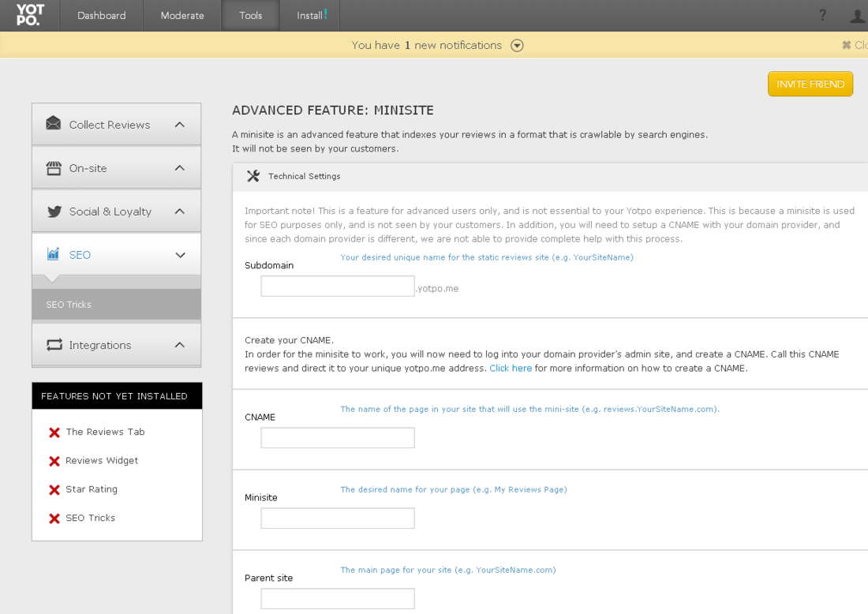
Task: Open the Dashboard tab
Action: click(101, 16)
